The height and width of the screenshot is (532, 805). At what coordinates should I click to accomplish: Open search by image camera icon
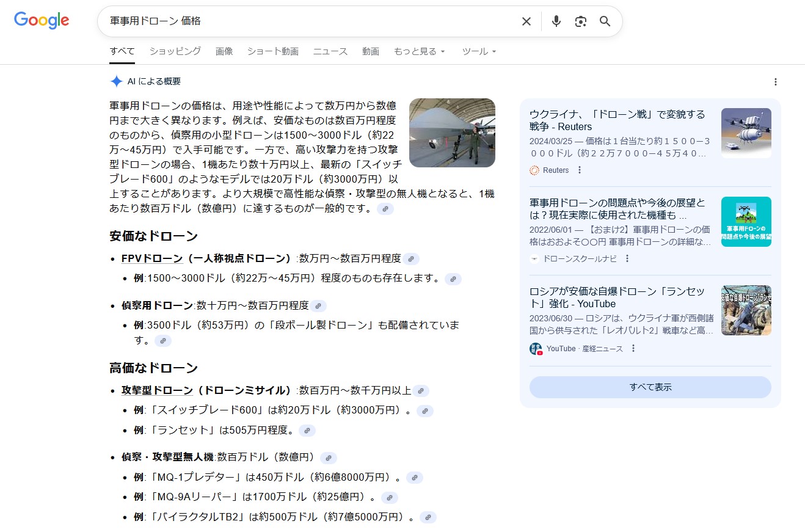(x=580, y=21)
